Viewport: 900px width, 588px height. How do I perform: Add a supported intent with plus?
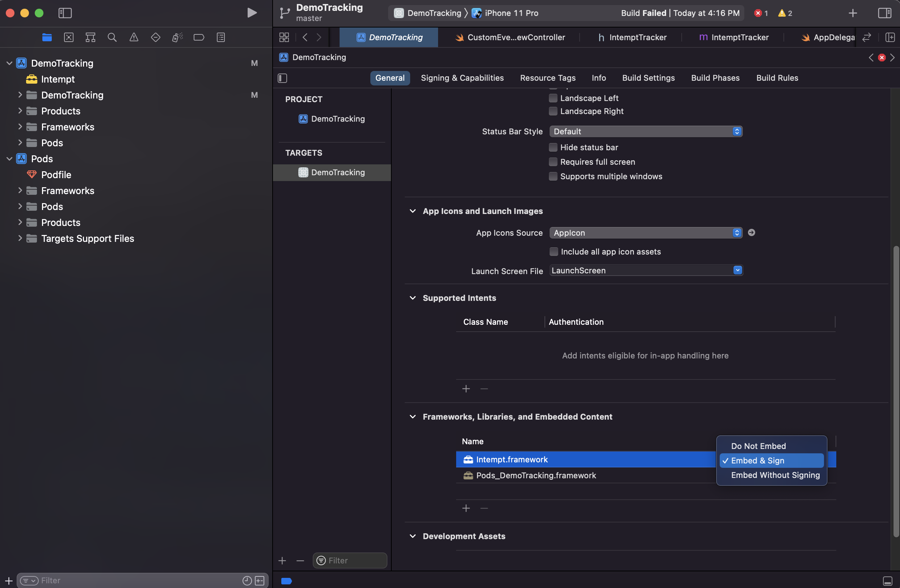(x=466, y=389)
